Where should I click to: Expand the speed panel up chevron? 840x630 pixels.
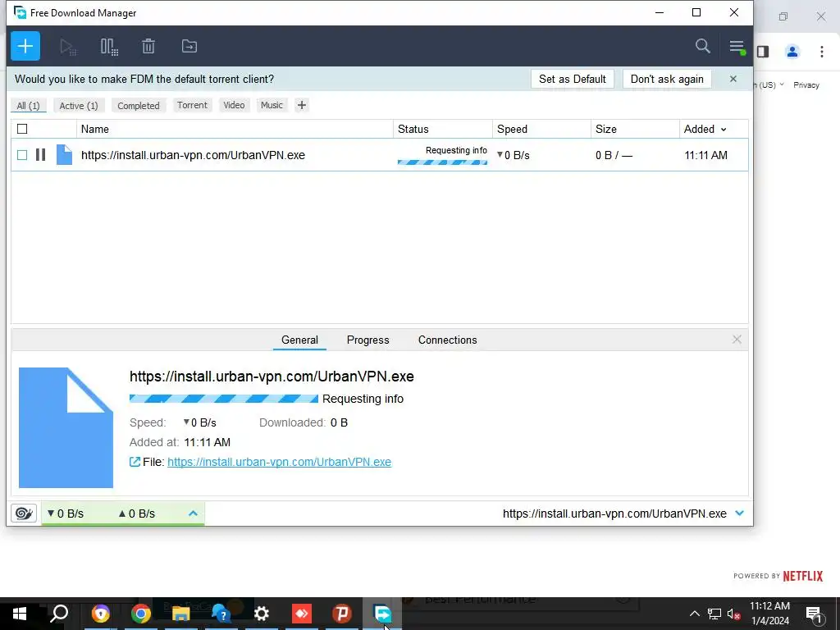(193, 514)
